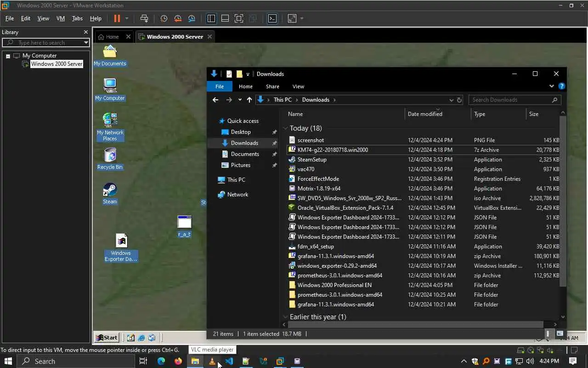Launch Internet Explorer from the Windows 2000 quick launch
The width and height of the screenshot is (588, 368).
pyautogui.click(x=141, y=338)
